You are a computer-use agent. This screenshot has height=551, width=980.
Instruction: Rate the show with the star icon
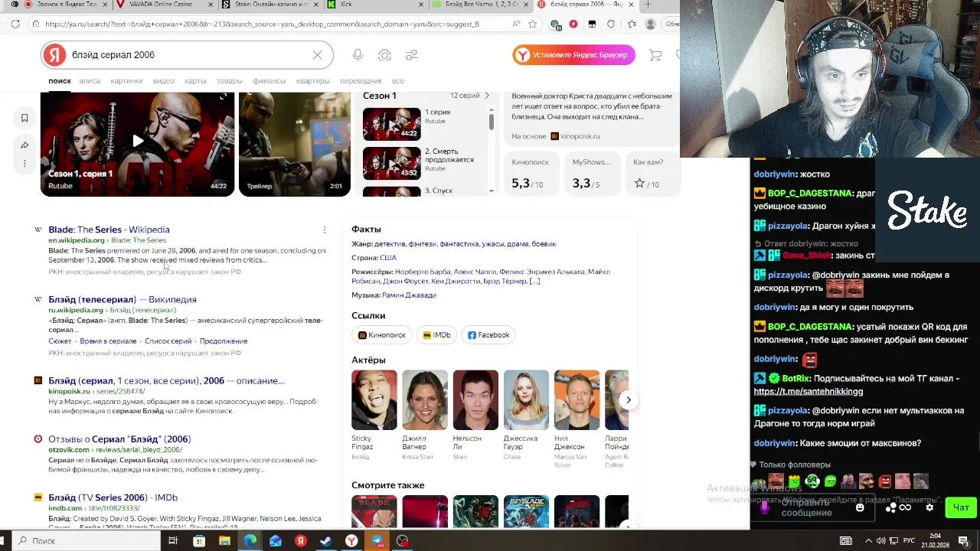pyautogui.click(x=639, y=184)
